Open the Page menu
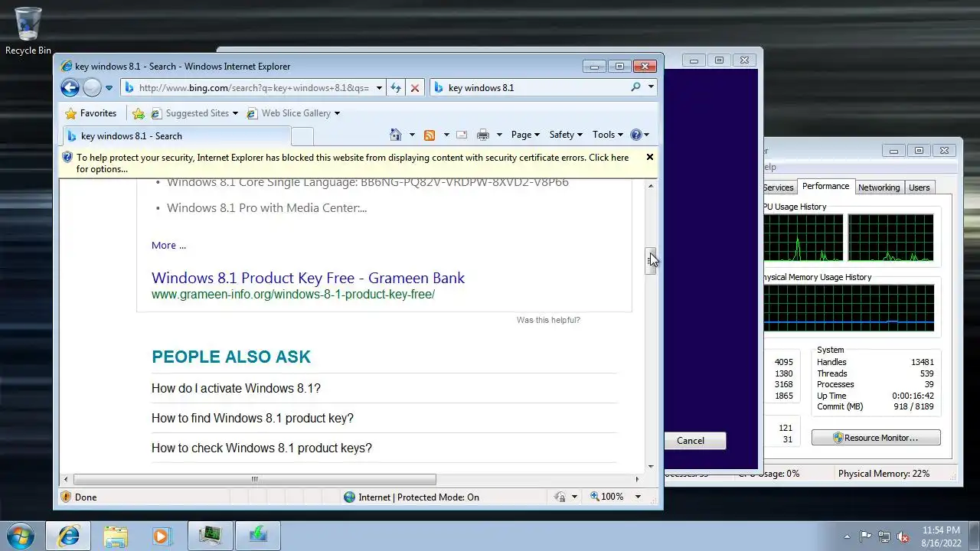 tap(525, 135)
